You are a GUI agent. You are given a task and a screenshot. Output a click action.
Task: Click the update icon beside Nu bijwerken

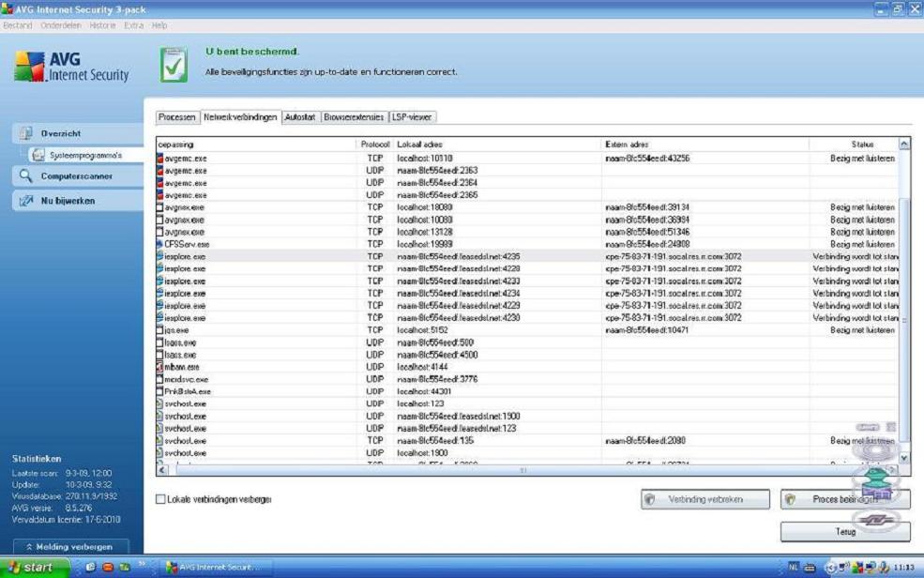click(26, 201)
